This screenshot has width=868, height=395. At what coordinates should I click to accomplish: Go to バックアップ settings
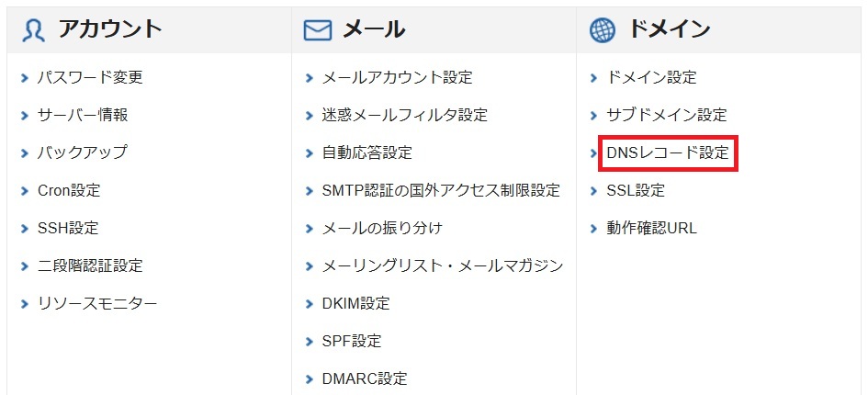click(82, 152)
